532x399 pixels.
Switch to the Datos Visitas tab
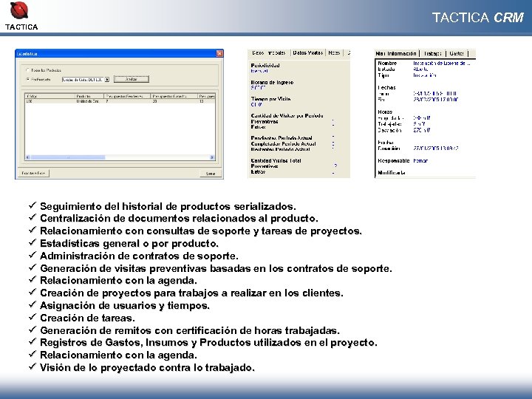(x=307, y=53)
